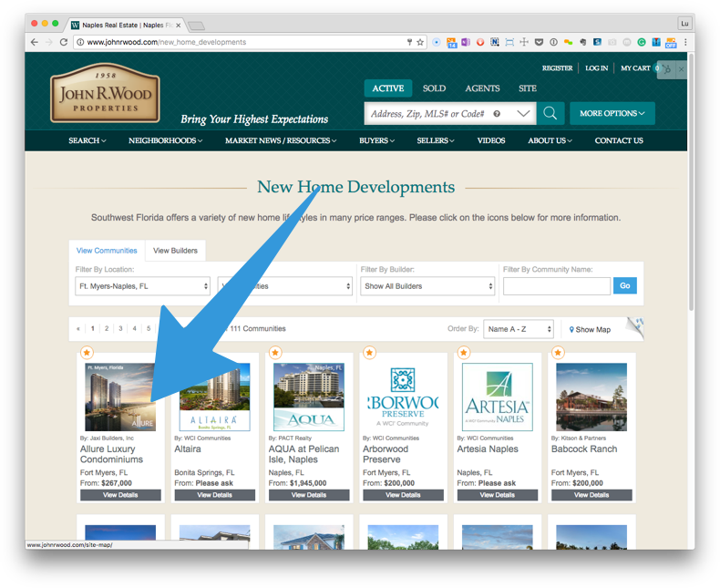This screenshot has height=588, width=720.
Task: Click View Details for Artesia Naples
Action: coord(498,495)
